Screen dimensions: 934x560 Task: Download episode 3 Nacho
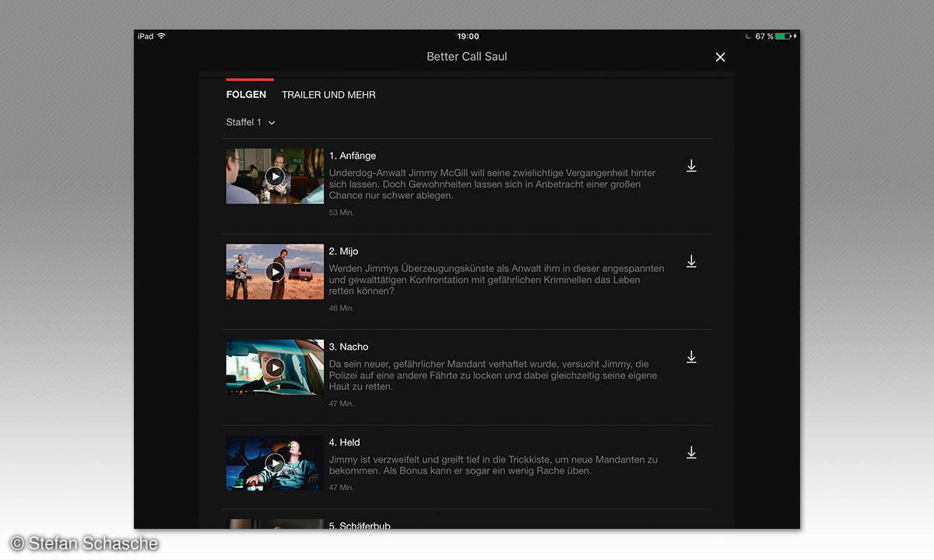(691, 358)
